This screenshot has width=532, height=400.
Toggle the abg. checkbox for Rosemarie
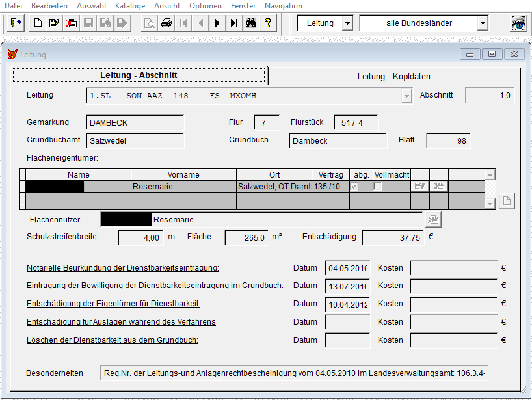(354, 186)
